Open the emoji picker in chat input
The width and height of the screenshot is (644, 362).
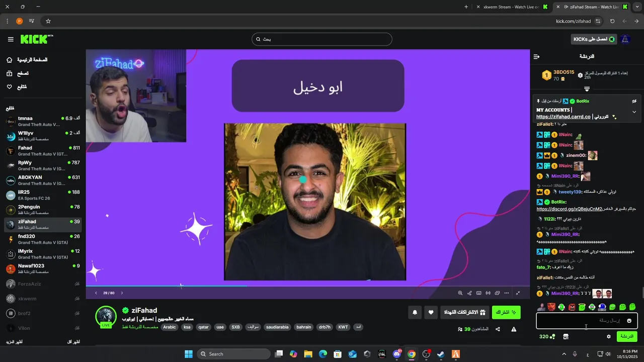[629, 321]
